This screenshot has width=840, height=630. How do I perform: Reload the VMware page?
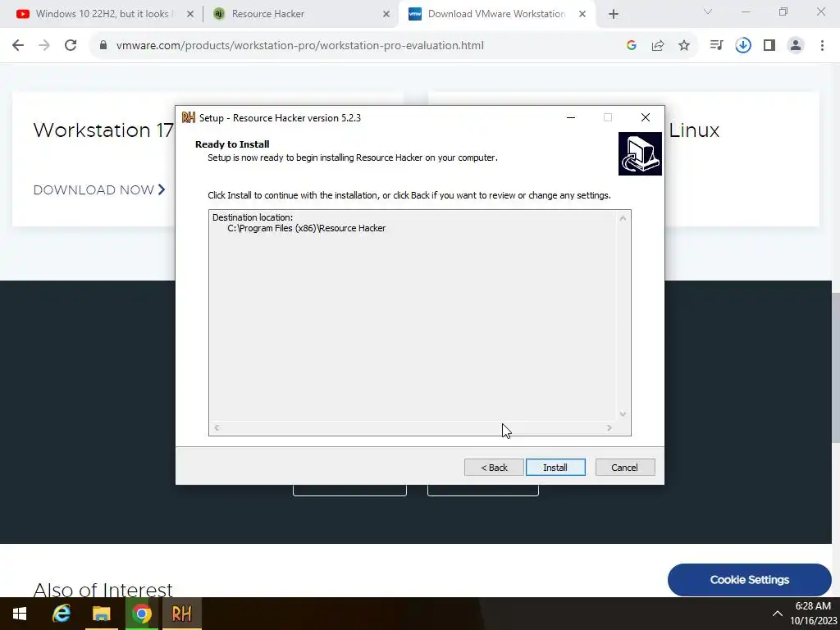pos(71,46)
